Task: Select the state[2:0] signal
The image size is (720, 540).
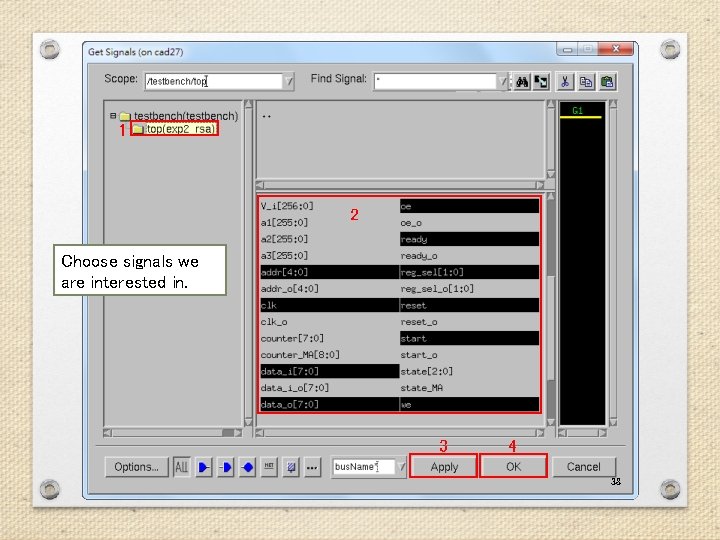Action: [469, 371]
